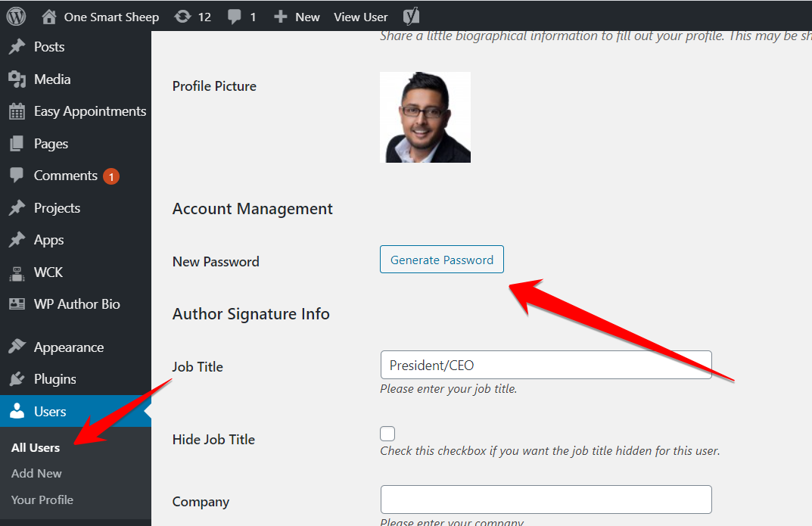Click the home icon beside One Smart Sheep
This screenshot has height=526, width=812.
(49, 17)
